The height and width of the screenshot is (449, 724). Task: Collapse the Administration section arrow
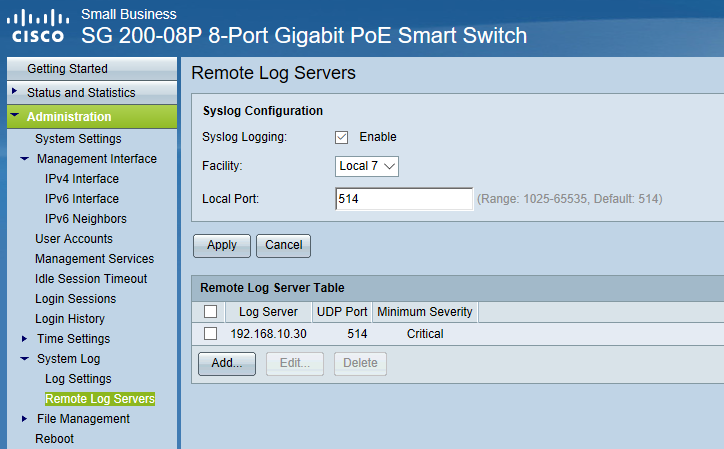tap(15, 115)
